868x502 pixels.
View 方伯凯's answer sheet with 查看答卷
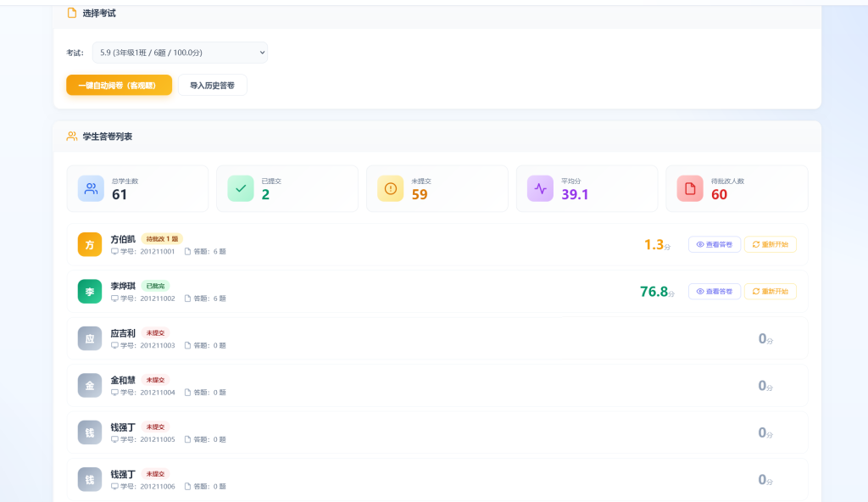(x=715, y=244)
